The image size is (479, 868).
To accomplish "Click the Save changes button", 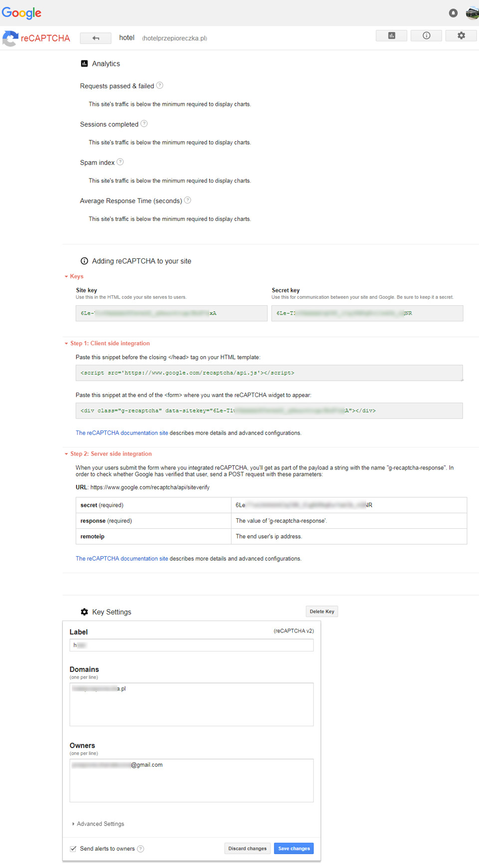I will [x=294, y=849].
